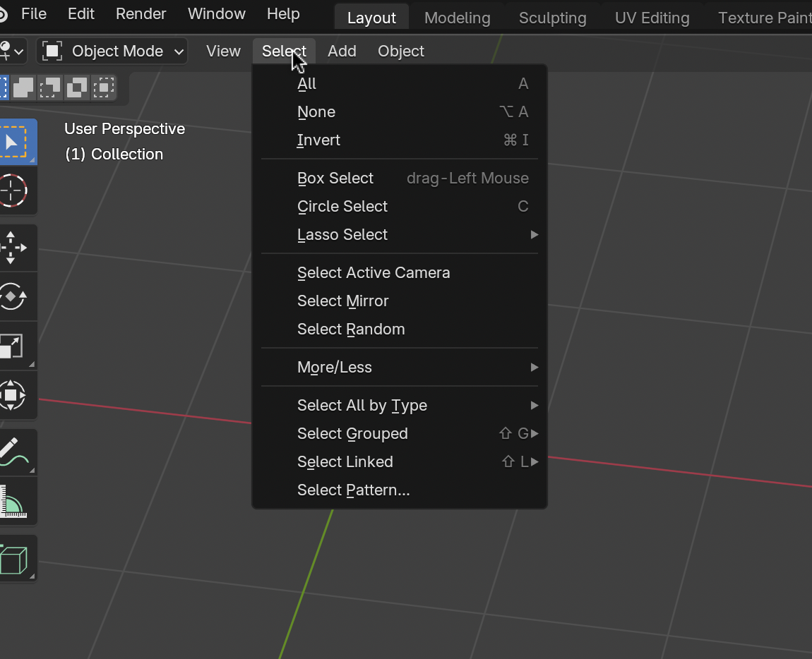Open the Edit menu
Screen dimensions: 812x659
click(x=80, y=14)
